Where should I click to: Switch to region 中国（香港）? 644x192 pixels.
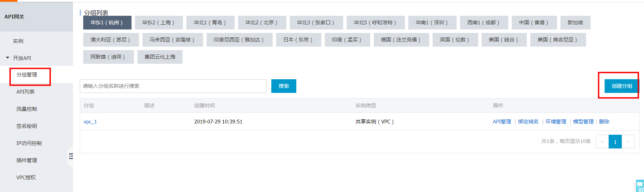[x=534, y=23]
